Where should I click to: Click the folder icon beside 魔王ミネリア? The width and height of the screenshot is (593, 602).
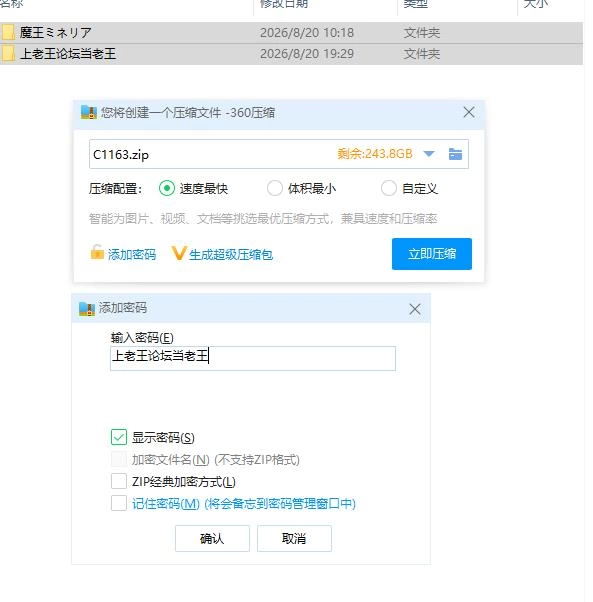pyautogui.click(x=8, y=33)
